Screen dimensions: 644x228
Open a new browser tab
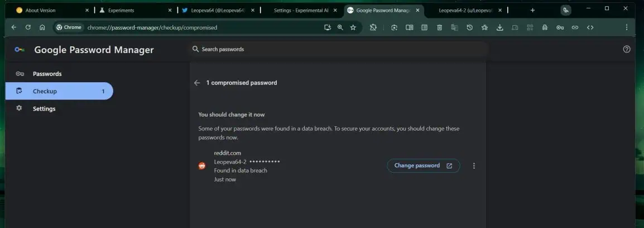click(x=532, y=10)
